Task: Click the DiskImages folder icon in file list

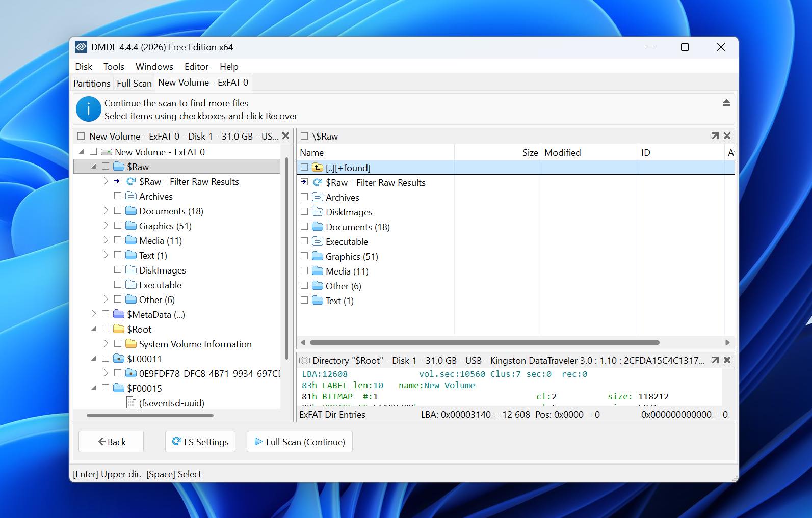Action: pyautogui.click(x=318, y=212)
